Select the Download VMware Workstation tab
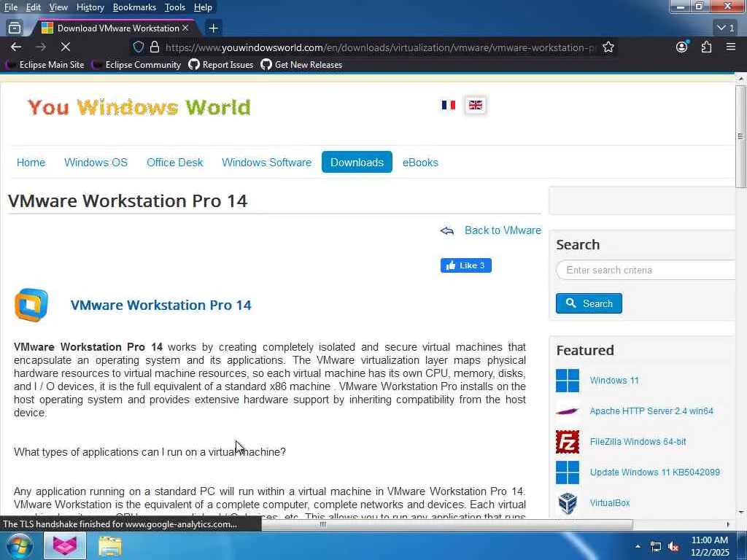The width and height of the screenshot is (747, 560). point(115,28)
